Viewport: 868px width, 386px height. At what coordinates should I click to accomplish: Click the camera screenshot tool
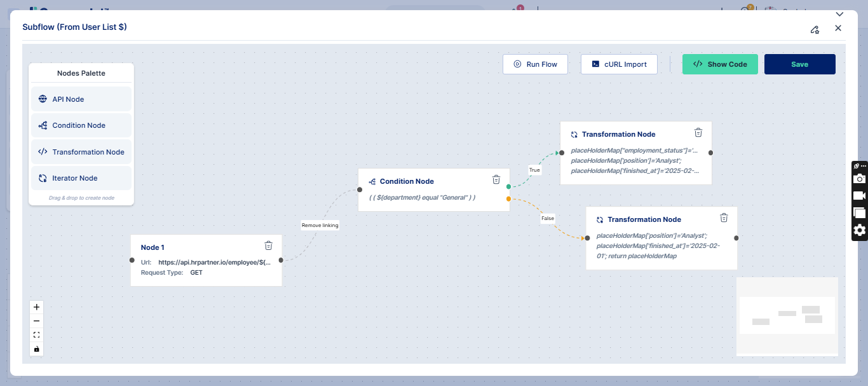[860, 179]
